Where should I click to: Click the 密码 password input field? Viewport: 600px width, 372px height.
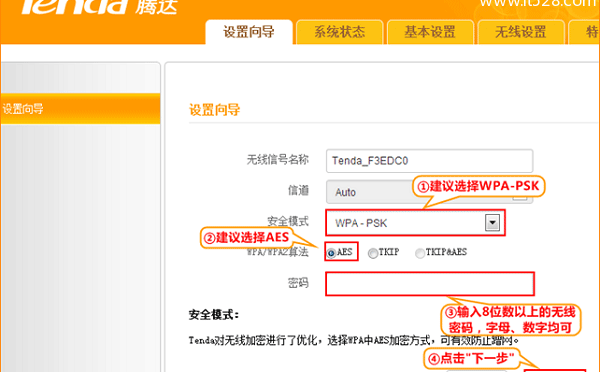[x=430, y=284]
